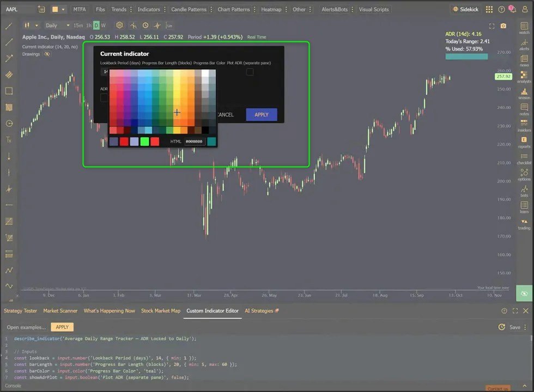The height and width of the screenshot is (392, 534).
Task: Click the teal current color preview swatch
Action: (x=211, y=141)
